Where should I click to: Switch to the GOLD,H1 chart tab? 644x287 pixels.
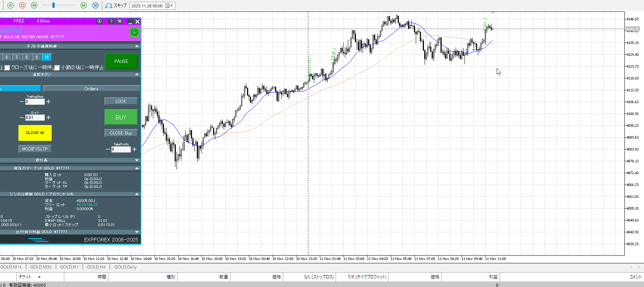69,267
